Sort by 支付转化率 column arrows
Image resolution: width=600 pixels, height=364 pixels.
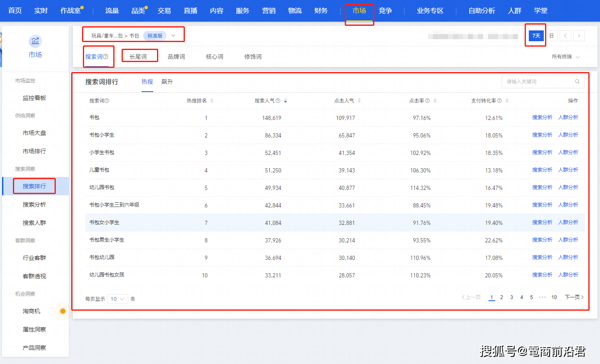pyautogui.click(x=507, y=101)
